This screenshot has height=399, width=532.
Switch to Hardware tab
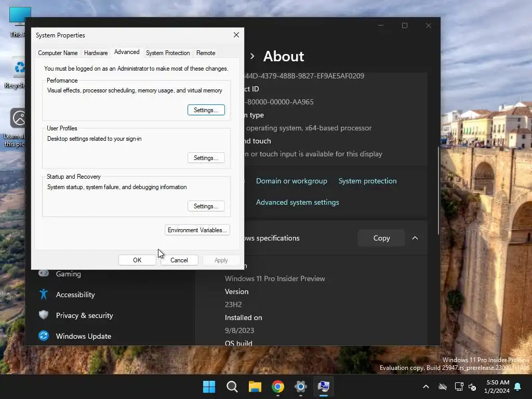(x=96, y=53)
